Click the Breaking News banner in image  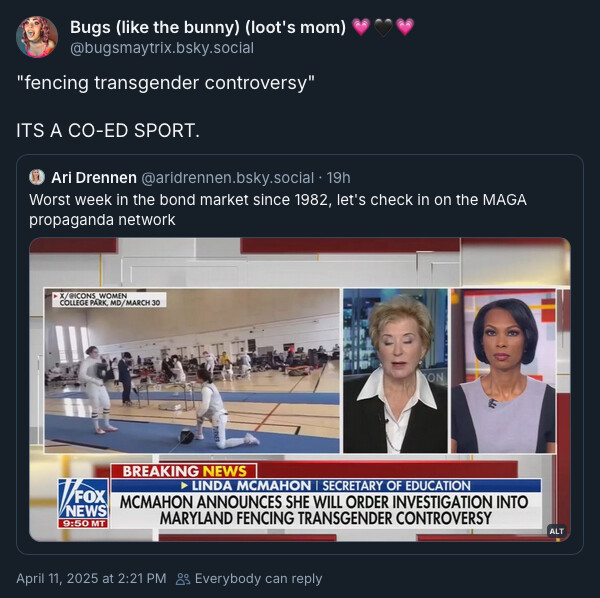[x=184, y=471]
